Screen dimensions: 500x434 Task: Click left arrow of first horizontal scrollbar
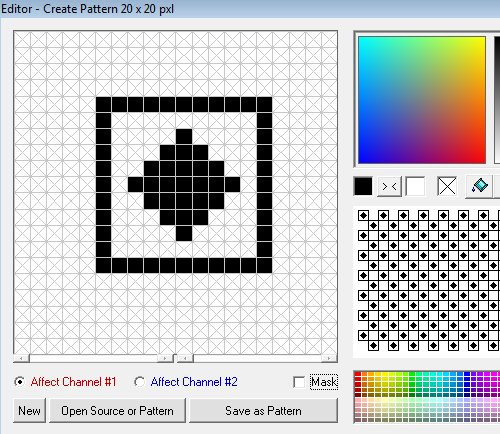coord(21,358)
